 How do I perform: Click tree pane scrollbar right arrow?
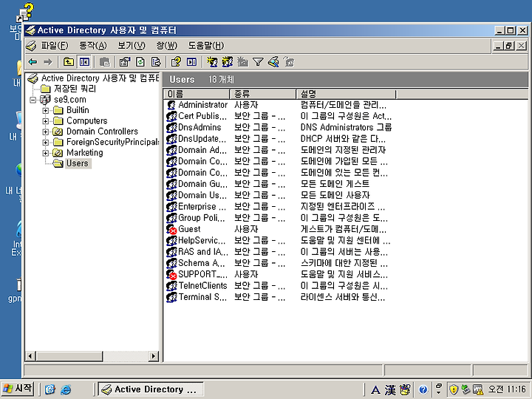154,356
